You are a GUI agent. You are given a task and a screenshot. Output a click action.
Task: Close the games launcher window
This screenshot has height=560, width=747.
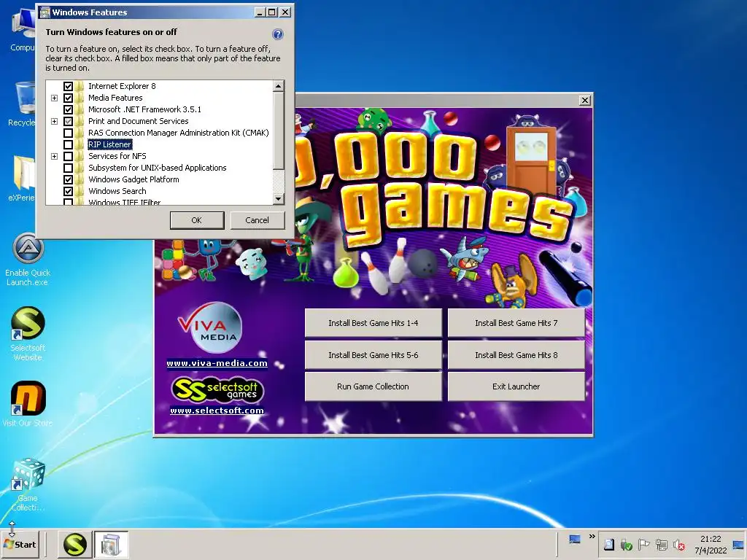tap(584, 101)
